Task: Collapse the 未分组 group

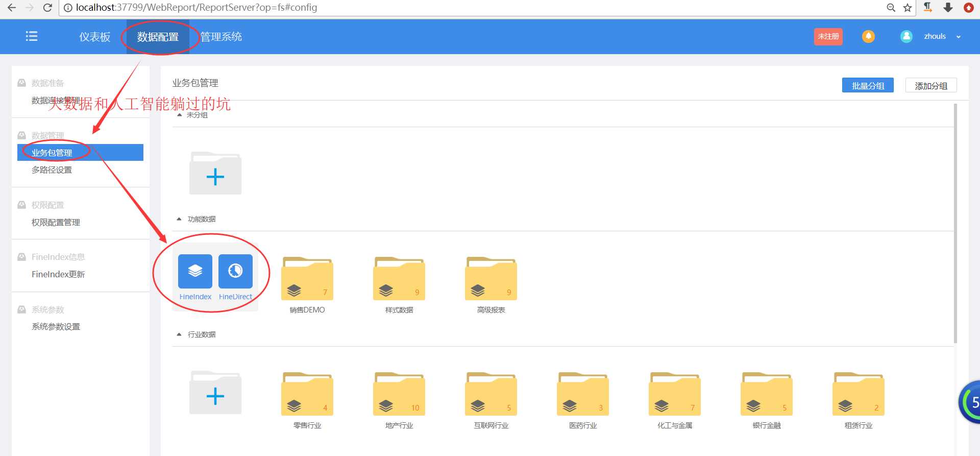Action: (179, 115)
